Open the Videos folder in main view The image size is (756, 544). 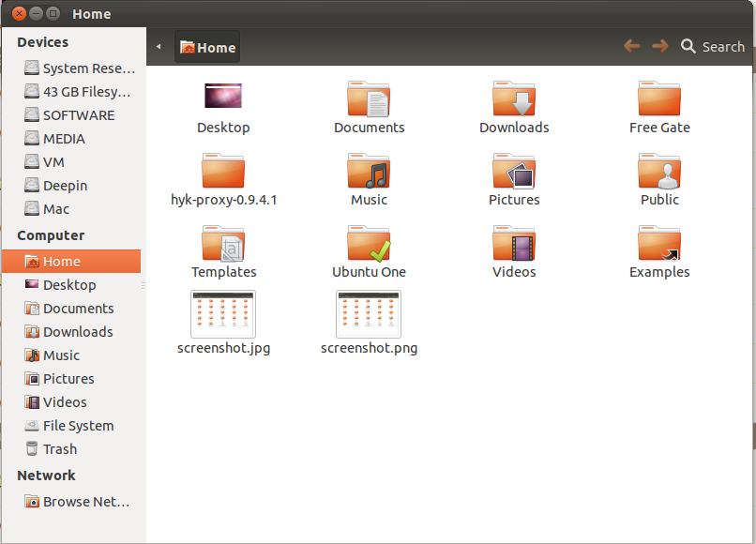pyautogui.click(x=514, y=243)
